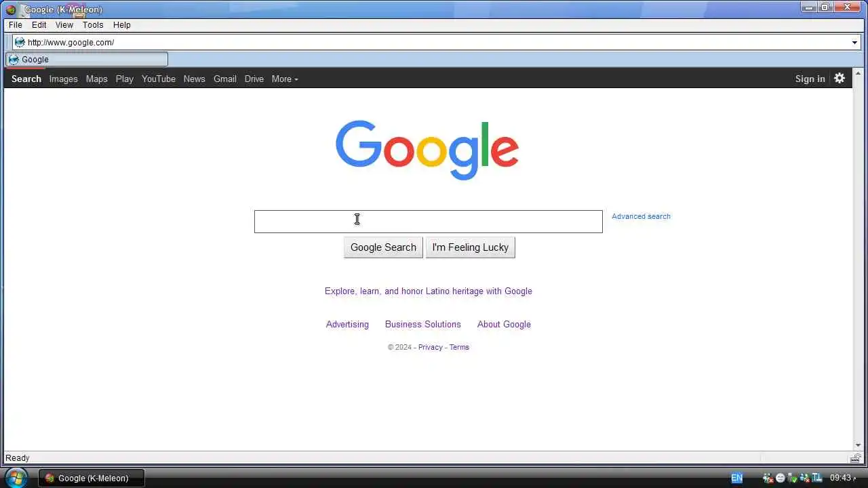This screenshot has width=868, height=488.
Task: Click the Windows Start orb
Action: coord(16,477)
